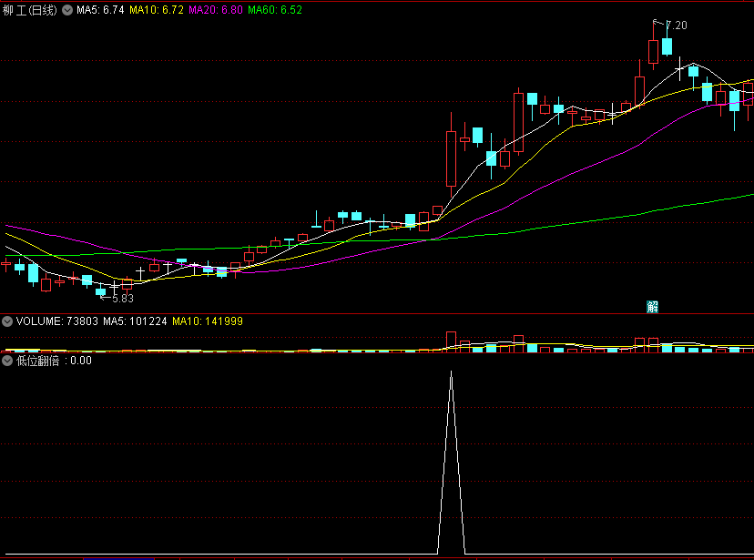Select the MA5: 6.74 label in the price panel
The width and height of the screenshot is (754, 560).
tap(100, 10)
